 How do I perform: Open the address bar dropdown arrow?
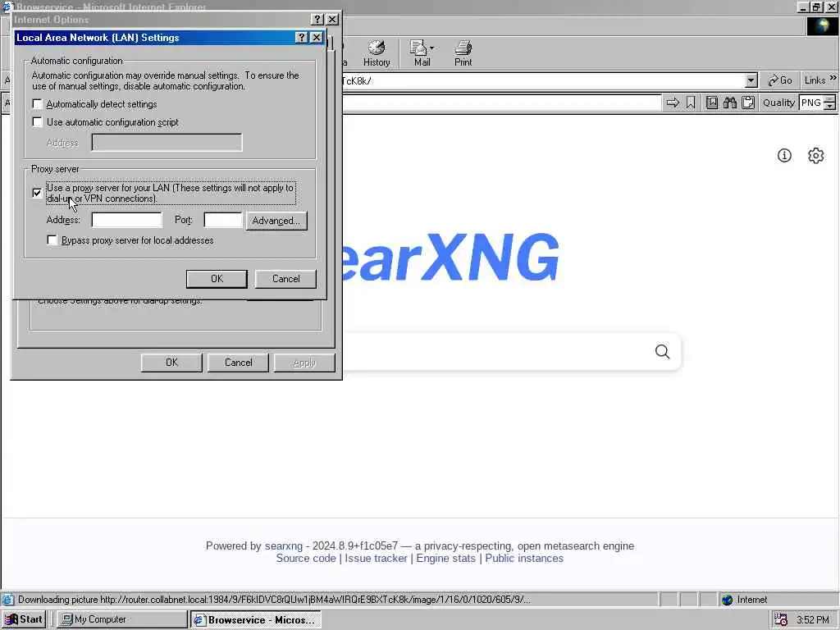click(751, 80)
